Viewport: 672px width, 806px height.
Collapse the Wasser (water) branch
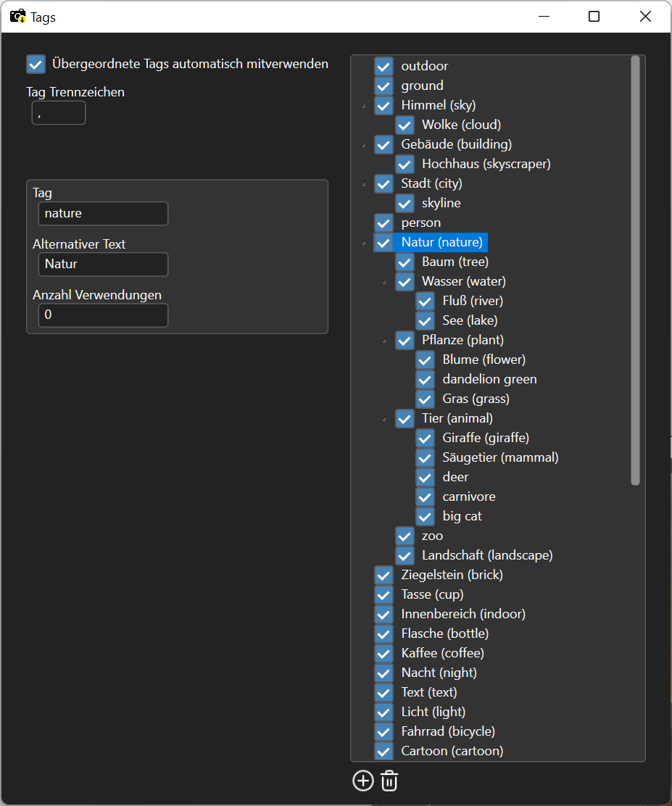coord(384,282)
